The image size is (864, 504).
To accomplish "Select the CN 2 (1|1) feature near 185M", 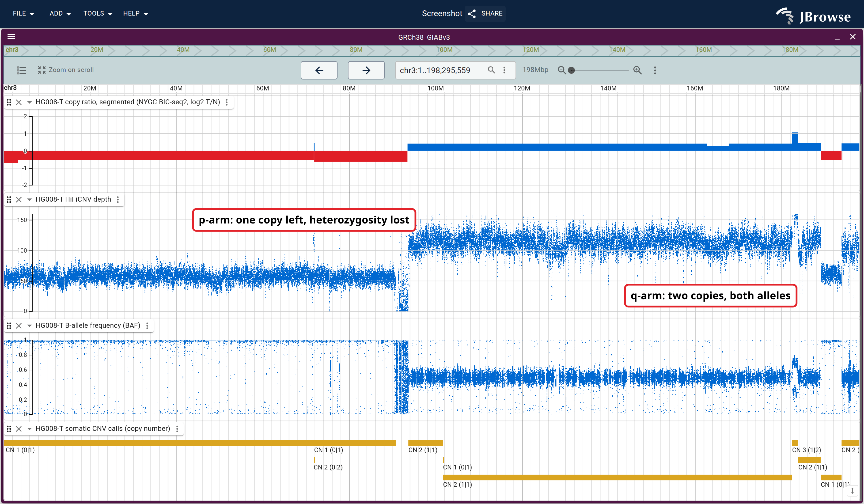I will [x=809, y=460].
